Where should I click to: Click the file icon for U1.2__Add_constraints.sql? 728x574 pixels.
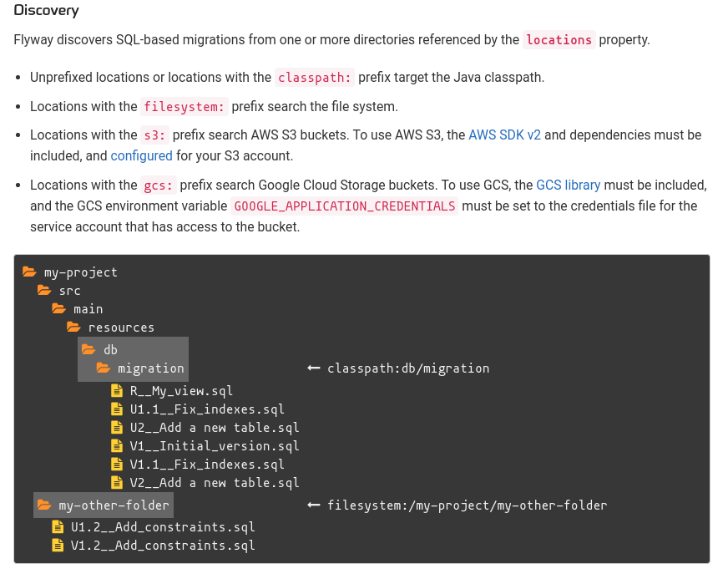pyautogui.click(x=58, y=526)
